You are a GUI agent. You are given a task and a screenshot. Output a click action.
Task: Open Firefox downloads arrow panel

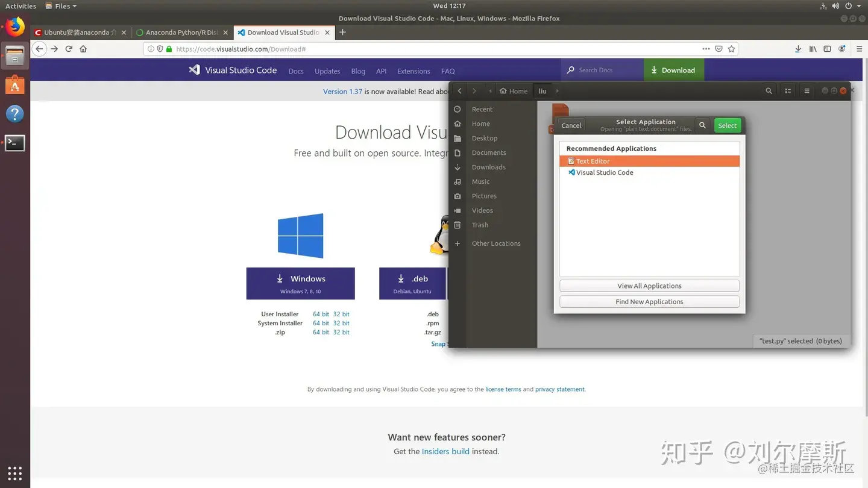click(x=797, y=49)
